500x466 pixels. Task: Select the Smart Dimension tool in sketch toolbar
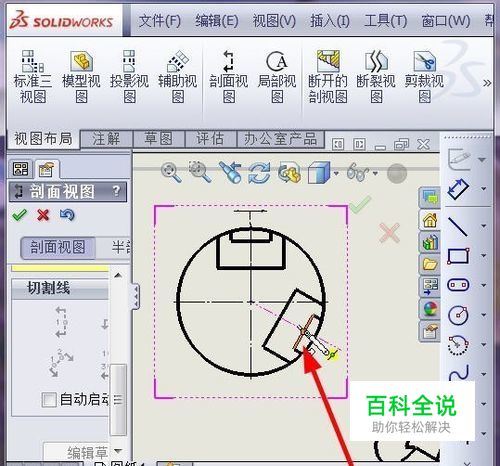[458, 189]
